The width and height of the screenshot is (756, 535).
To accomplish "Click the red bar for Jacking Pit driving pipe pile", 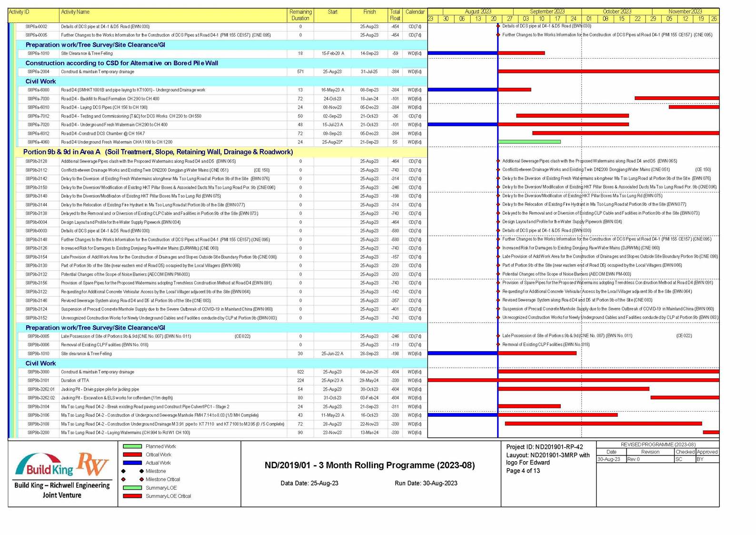I will 574,389.
